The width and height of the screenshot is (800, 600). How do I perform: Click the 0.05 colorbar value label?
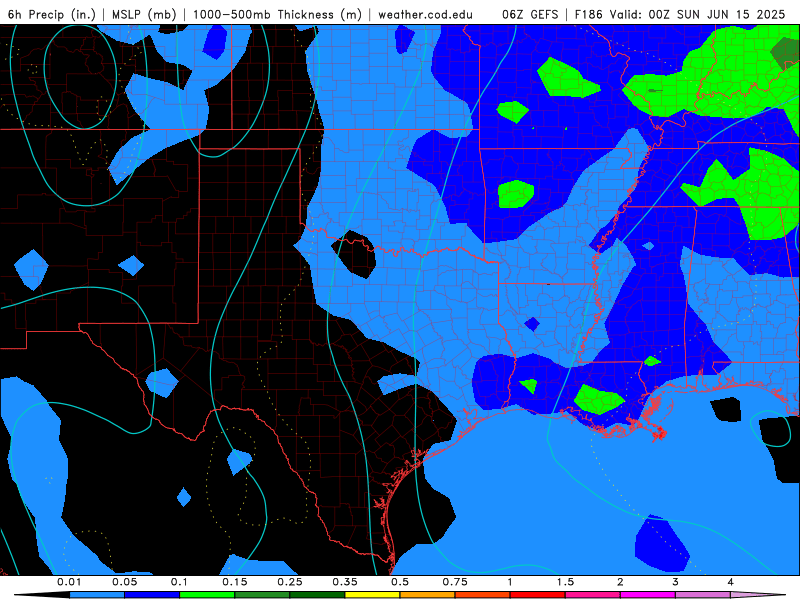124,582
